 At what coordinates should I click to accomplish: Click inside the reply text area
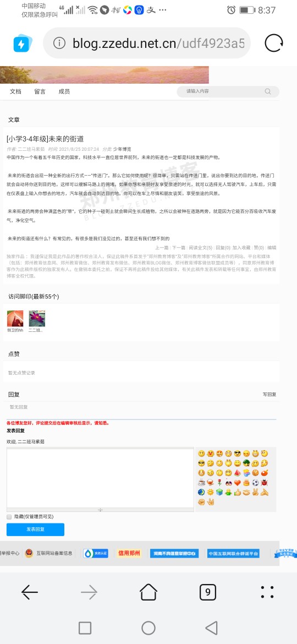point(100,478)
